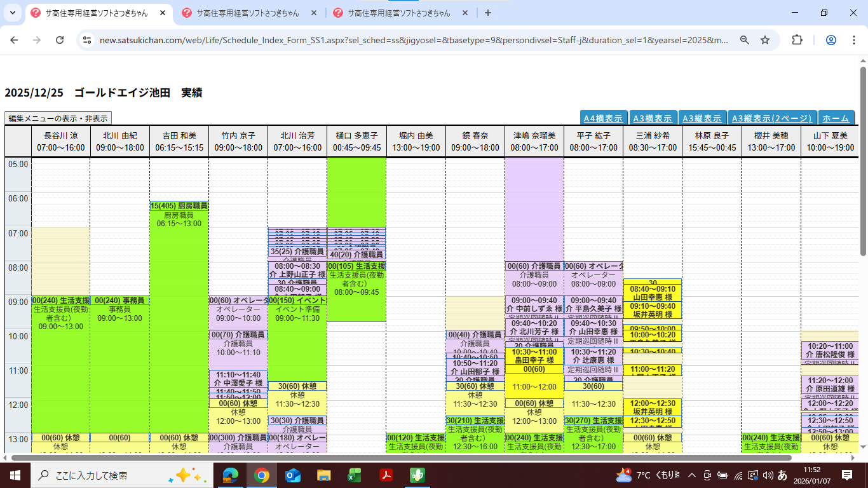Reload the page with the refresh icon

(60, 40)
